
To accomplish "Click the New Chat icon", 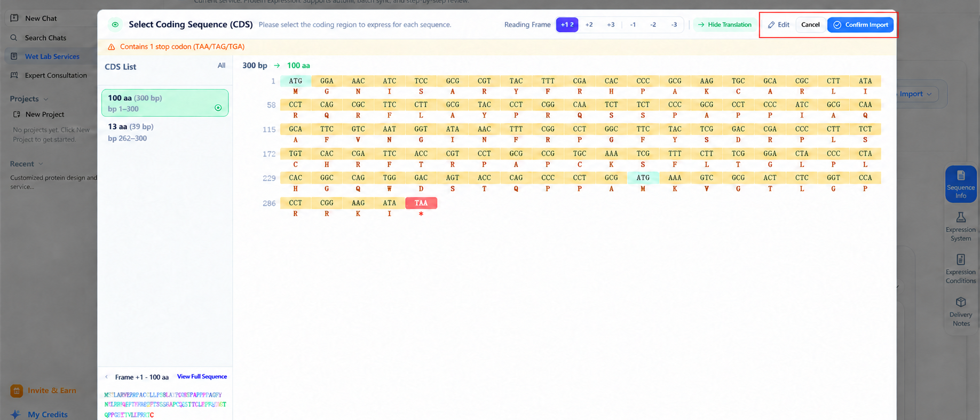I will tap(14, 18).
